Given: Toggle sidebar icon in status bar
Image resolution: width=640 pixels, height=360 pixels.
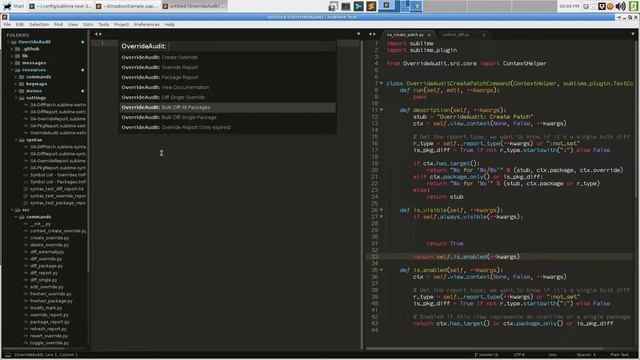Looking at the screenshot, I should (8, 355).
